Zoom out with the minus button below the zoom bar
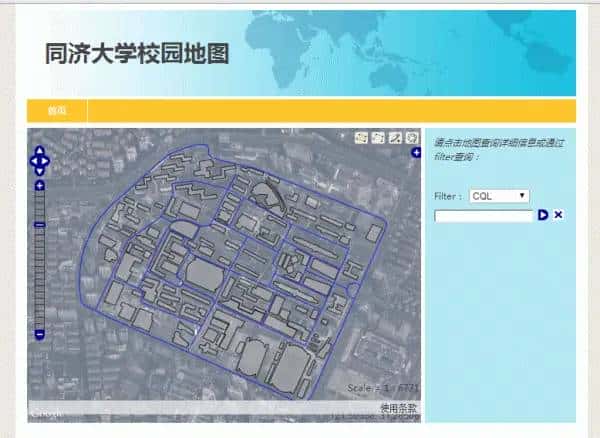This screenshot has height=438, width=600. pyautogui.click(x=39, y=334)
